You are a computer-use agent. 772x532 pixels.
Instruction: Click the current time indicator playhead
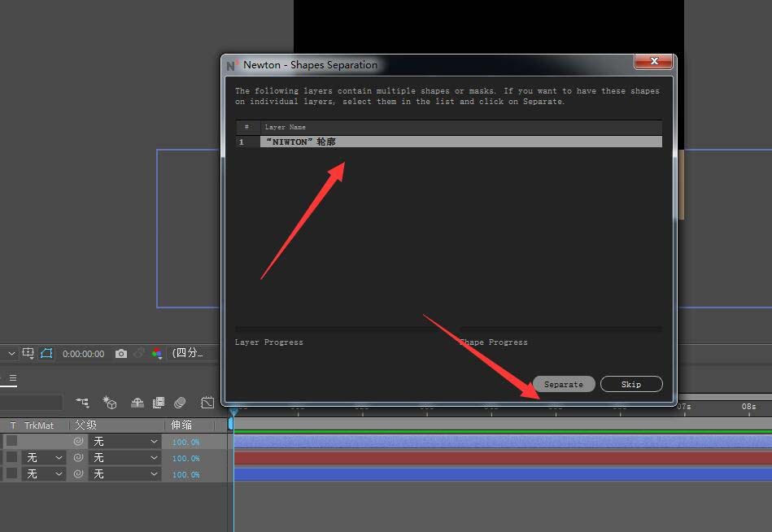(x=233, y=411)
